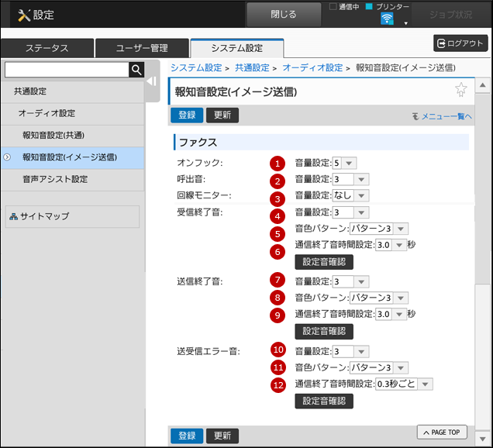The height and width of the screenshot is (448, 493).
Task: Open the ジョブ状況 panel
Action: (x=450, y=15)
